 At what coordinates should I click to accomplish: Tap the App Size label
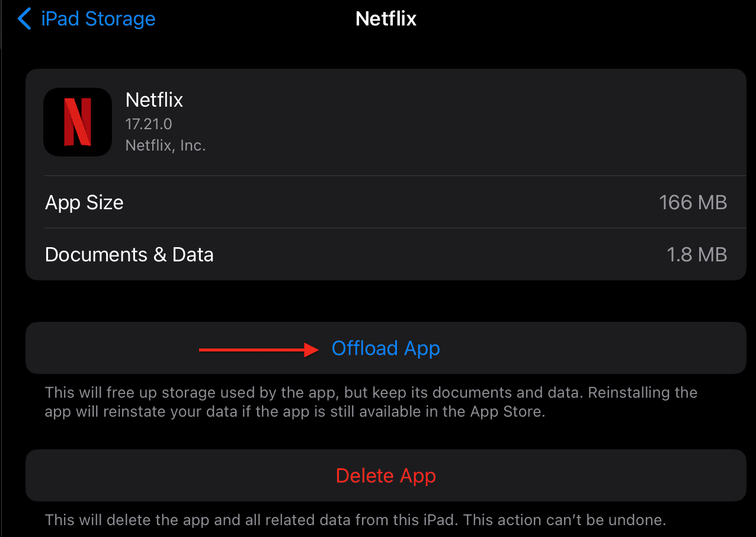point(84,203)
